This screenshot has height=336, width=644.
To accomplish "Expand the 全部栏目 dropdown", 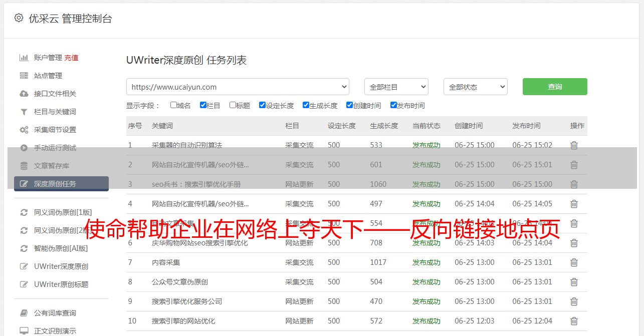I will click(x=396, y=87).
